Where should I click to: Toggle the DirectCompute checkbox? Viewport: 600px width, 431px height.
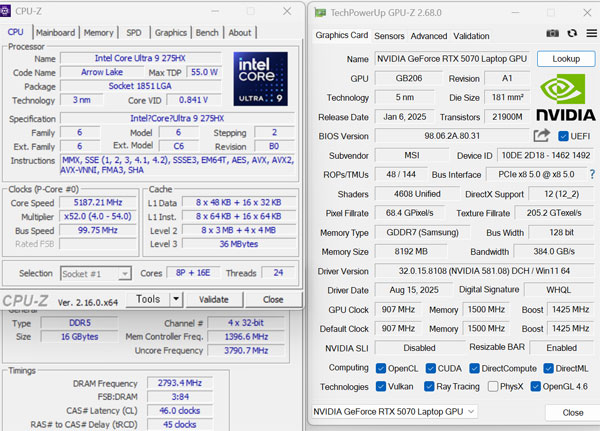coord(474,368)
